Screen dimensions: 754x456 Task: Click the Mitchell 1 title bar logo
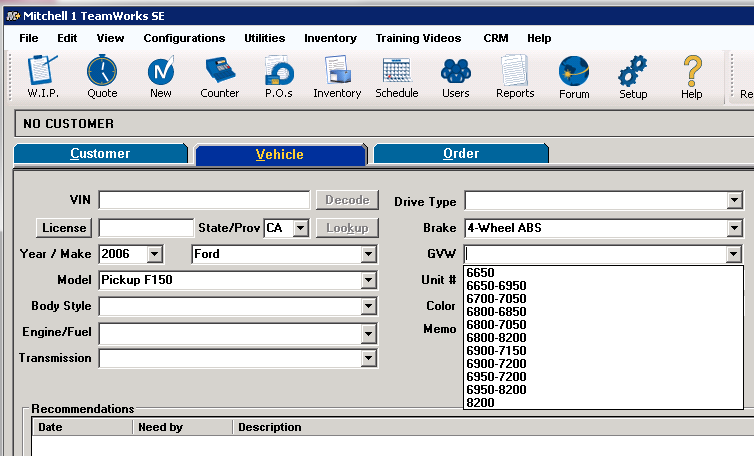coord(13,16)
